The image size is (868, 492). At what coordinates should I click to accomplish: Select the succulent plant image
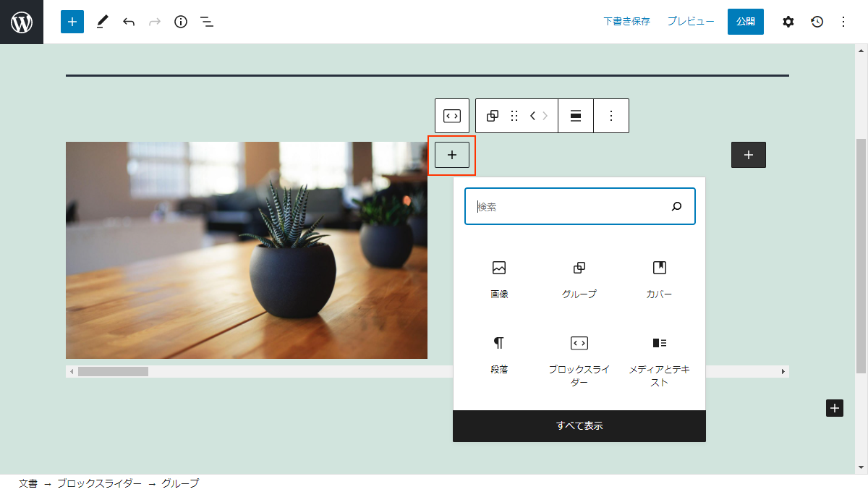pyautogui.click(x=247, y=250)
